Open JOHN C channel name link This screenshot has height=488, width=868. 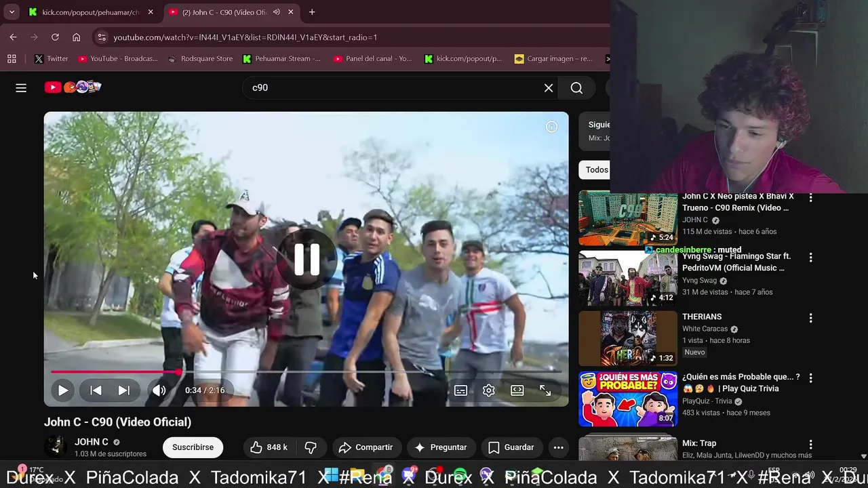click(x=92, y=442)
